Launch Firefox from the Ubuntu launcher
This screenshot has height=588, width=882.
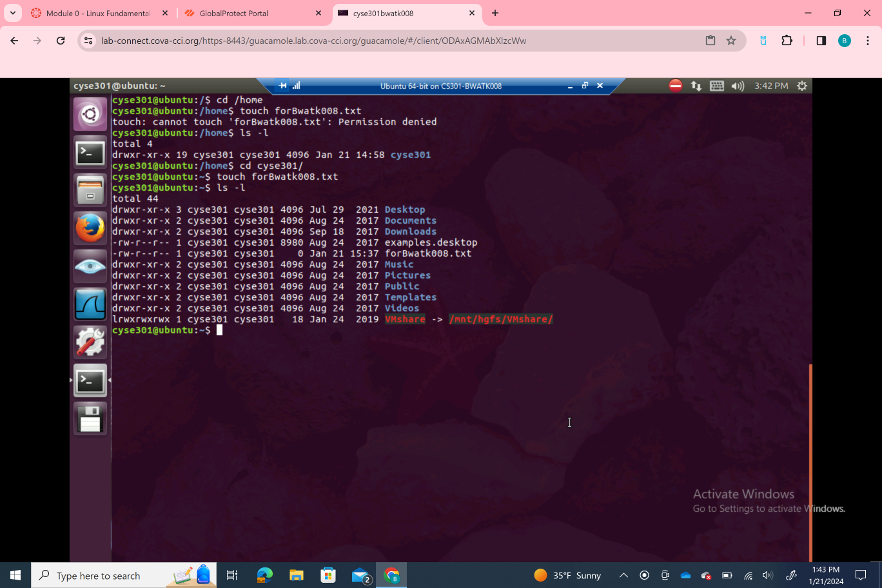[x=90, y=228]
